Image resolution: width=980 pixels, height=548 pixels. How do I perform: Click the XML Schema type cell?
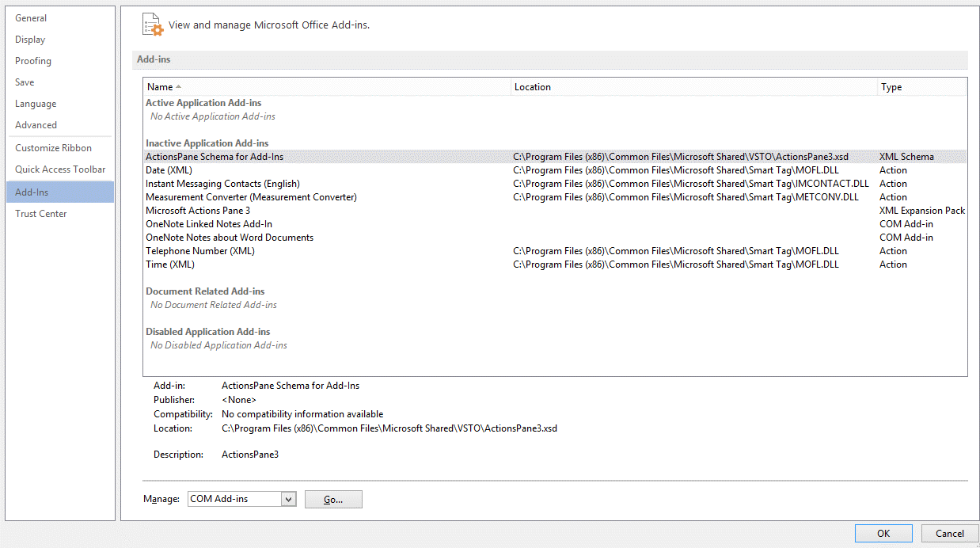(x=906, y=157)
